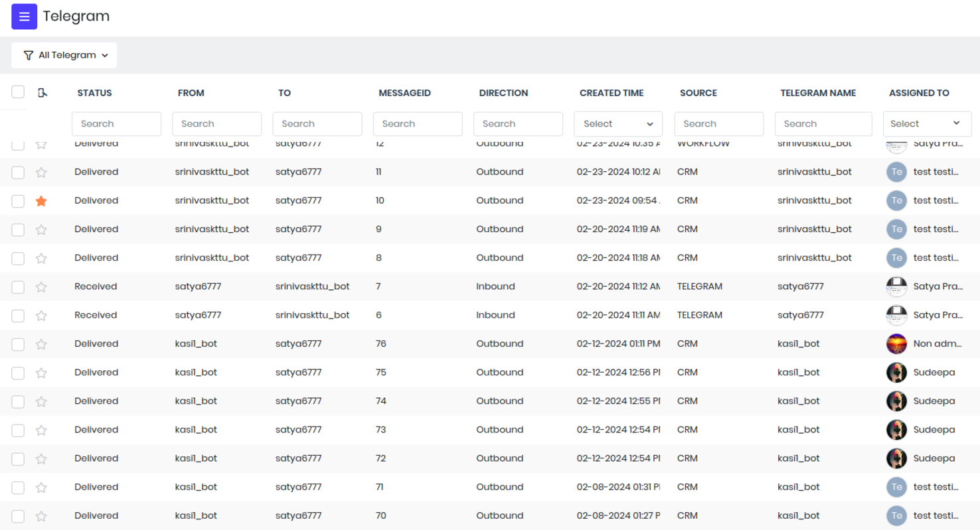
Task: Star the message with ID 73
Action: (x=41, y=431)
